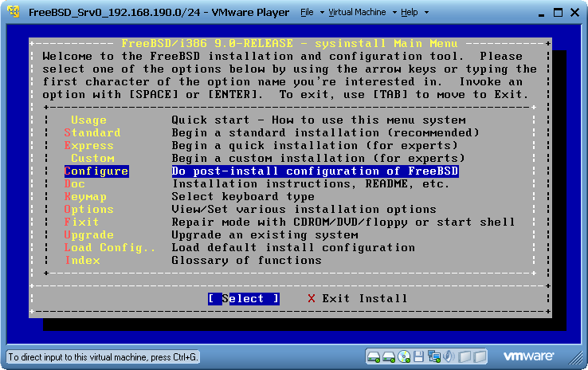588x370 pixels.
Task: Click the sound card speaker icon
Action: click(449, 356)
